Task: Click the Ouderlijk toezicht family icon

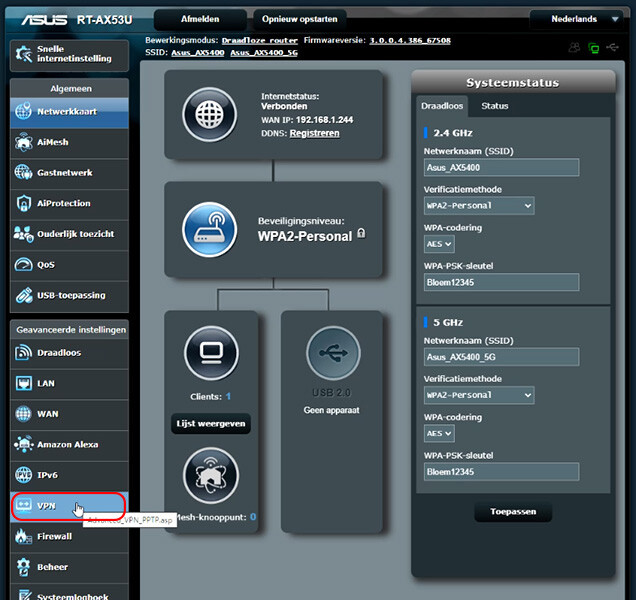Action: (x=23, y=234)
